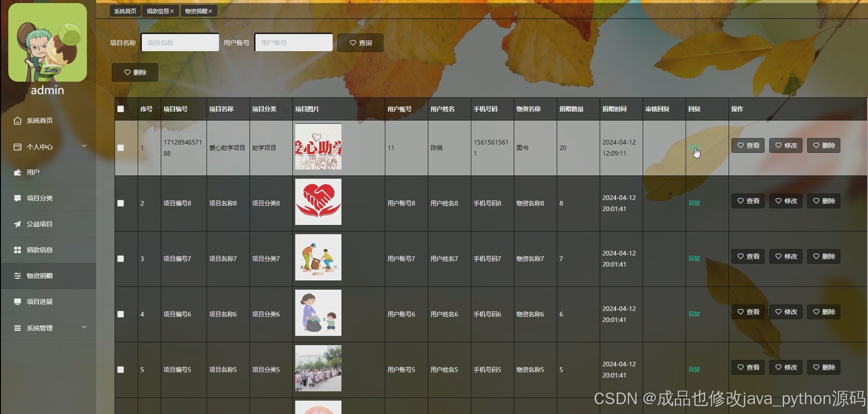This screenshot has width=868, height=414.
Task: Click 查看 for the 项目名称7 row
Action: 748,256
